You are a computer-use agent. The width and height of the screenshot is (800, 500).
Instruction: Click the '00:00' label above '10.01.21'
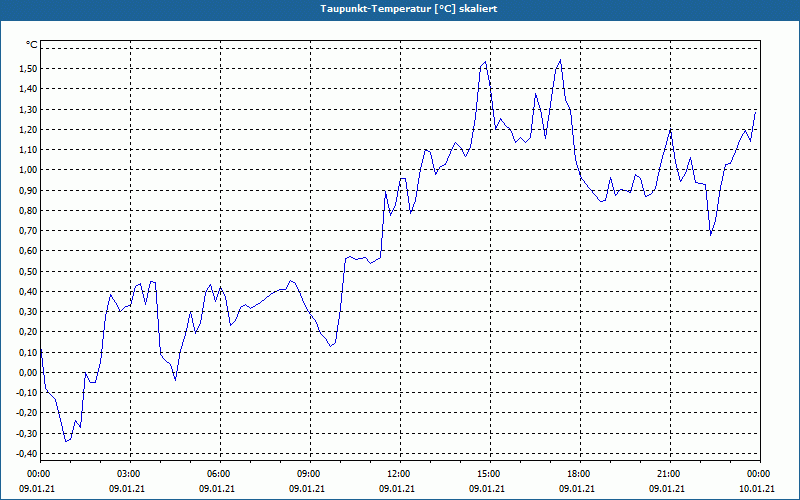pyautogui.click(x=760, y=474)
